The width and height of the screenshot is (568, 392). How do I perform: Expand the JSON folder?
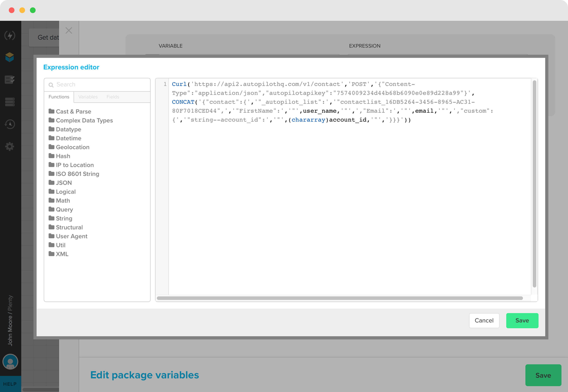coord(60,183)
